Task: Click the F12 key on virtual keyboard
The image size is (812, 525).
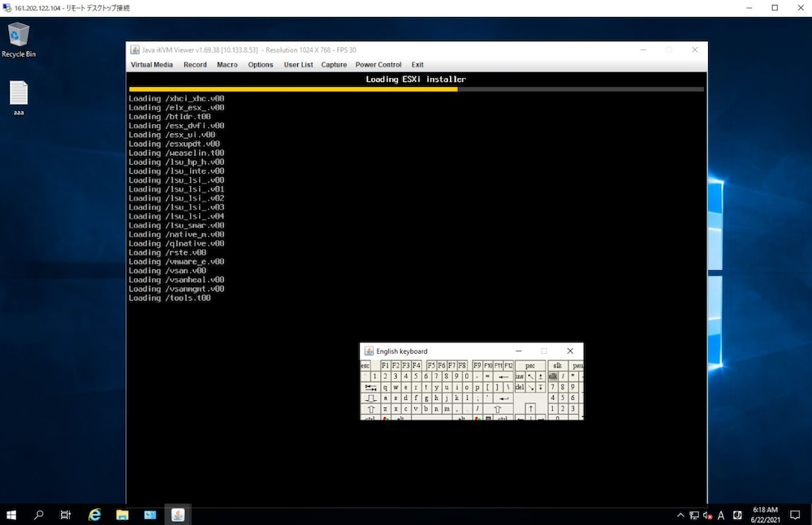Action: 508,365
